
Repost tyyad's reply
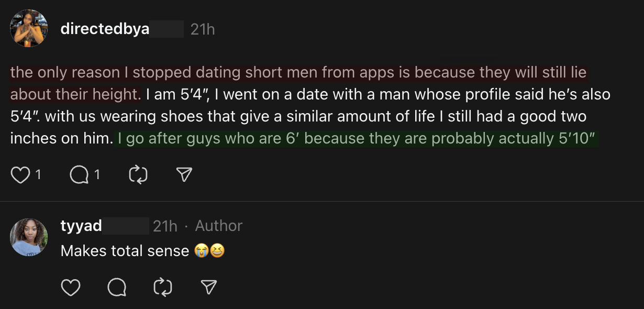click(163, 286)
